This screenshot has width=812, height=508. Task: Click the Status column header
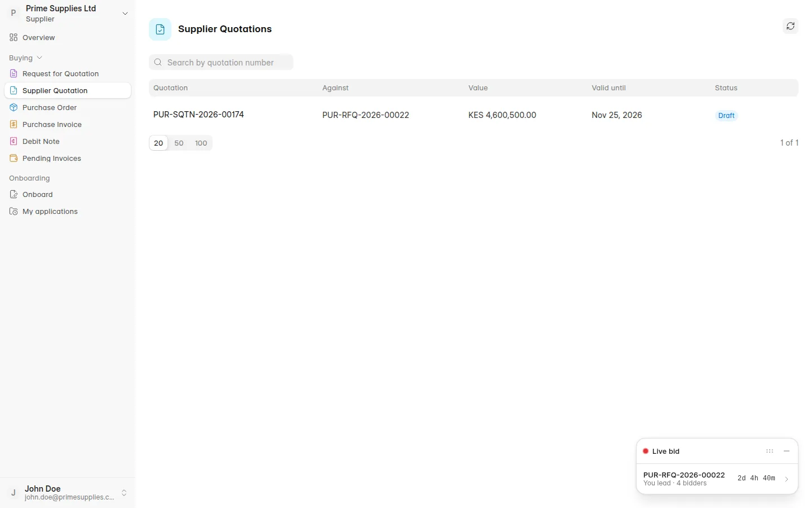[x=726, y=88]
